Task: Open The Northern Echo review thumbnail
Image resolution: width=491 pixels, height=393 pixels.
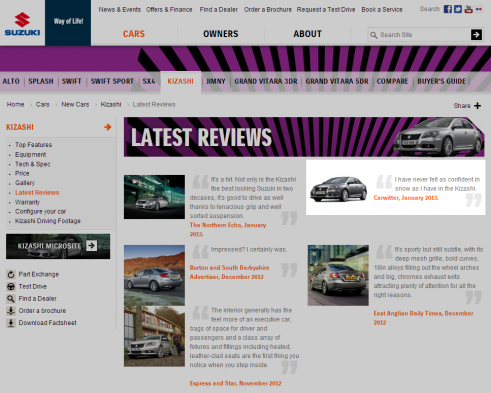Action: [x=154, y=197]
